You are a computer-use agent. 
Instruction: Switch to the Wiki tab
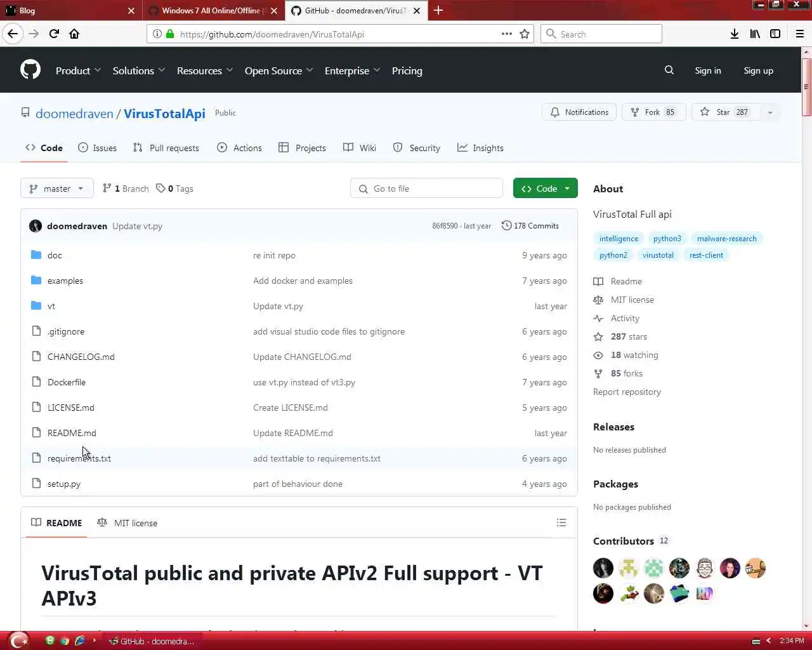pos(360,148)
